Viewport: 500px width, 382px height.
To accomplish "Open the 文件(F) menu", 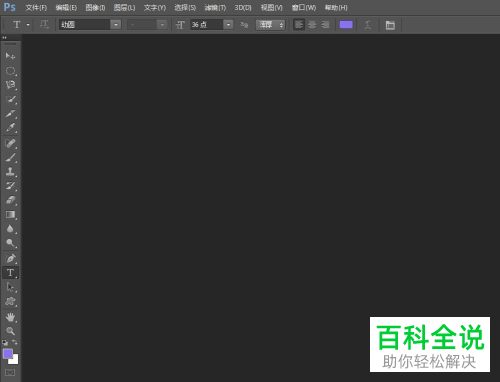I will (x=36, y=7).
